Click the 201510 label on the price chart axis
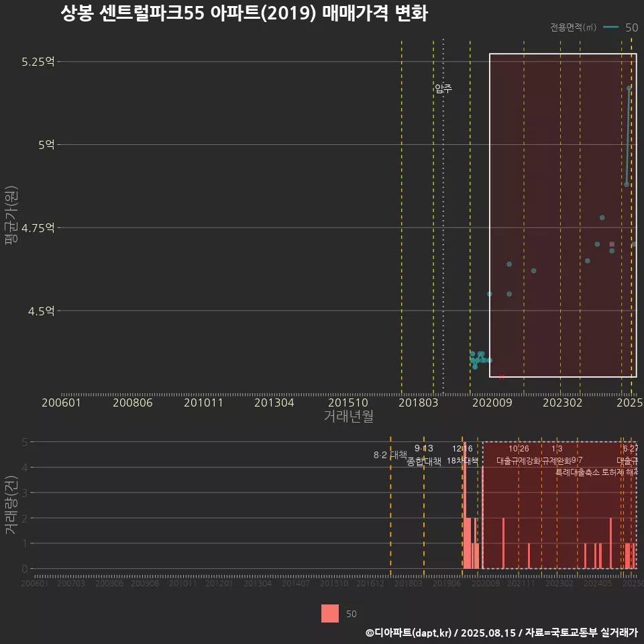Screen dimensions: 644x644 348,402
